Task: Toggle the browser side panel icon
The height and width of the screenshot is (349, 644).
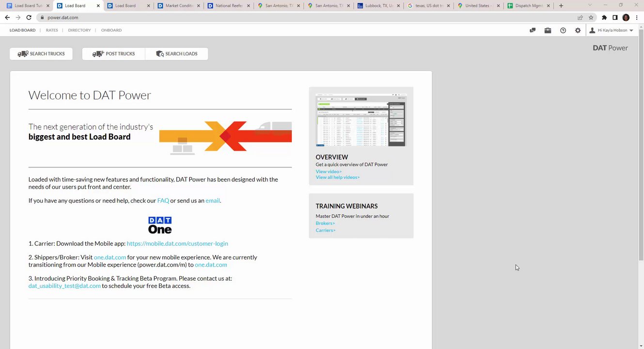Action: (615, 17)
